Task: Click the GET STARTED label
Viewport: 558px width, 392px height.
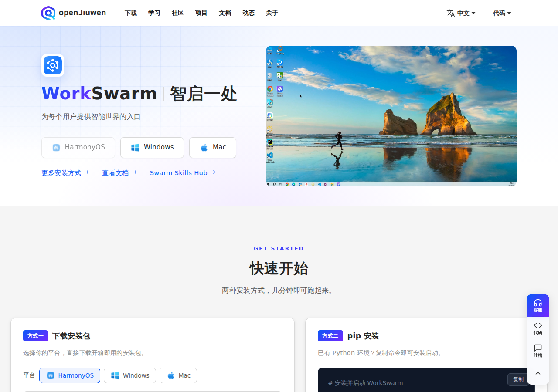Action: (x=279, y=249)
